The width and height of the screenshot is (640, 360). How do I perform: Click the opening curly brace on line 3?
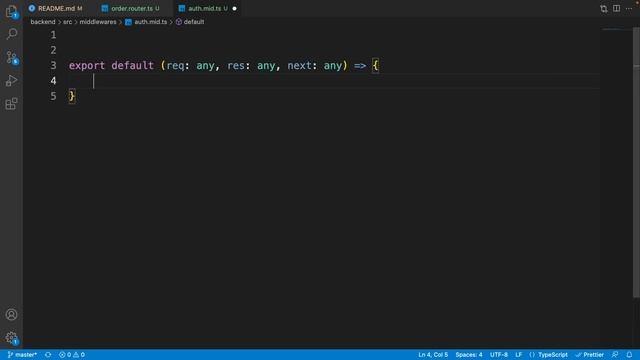click(x=376, y=65)
